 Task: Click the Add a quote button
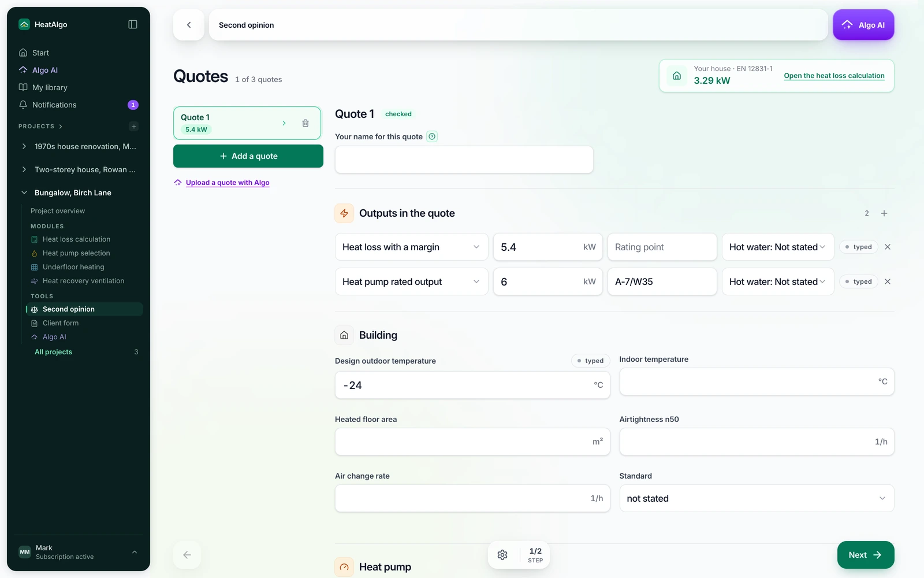pyautogui.click(x=248, y=156)
